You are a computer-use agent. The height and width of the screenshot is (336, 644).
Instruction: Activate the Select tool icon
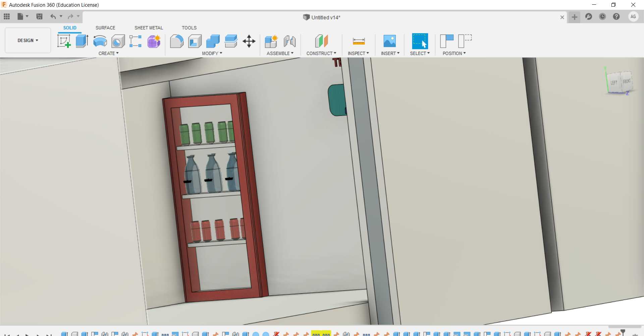(x=420, y=41)
